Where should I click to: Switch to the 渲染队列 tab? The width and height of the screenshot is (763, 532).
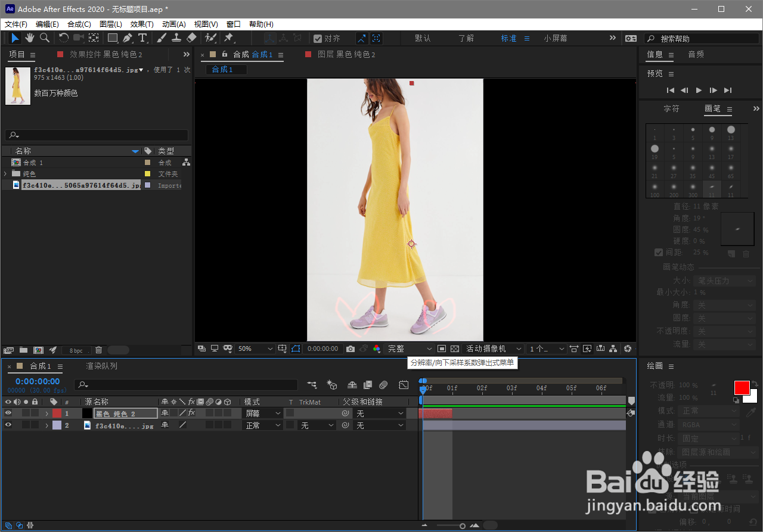coord(102,366)
